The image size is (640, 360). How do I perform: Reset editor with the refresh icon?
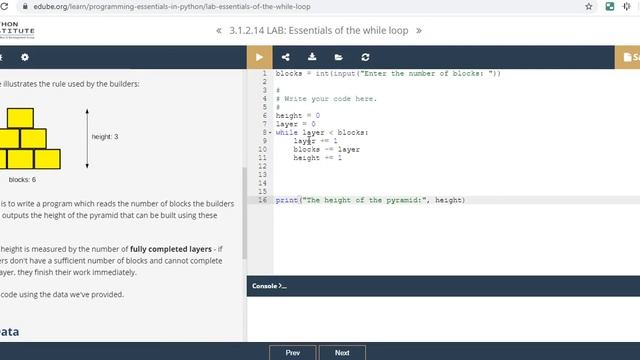pos(365,57)
